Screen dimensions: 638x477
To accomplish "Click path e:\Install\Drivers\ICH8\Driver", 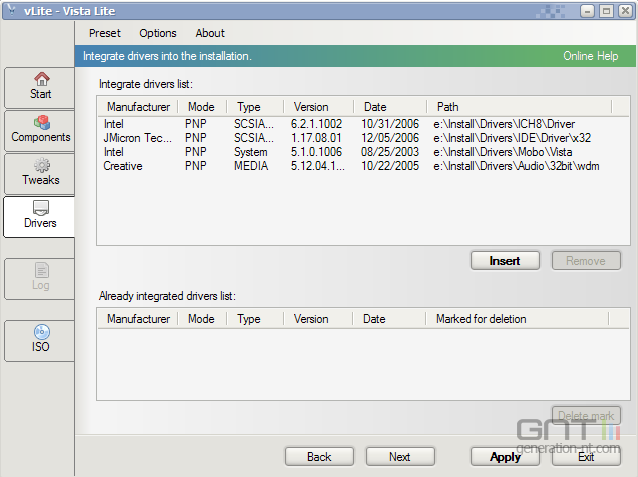I will click(504, 124).
